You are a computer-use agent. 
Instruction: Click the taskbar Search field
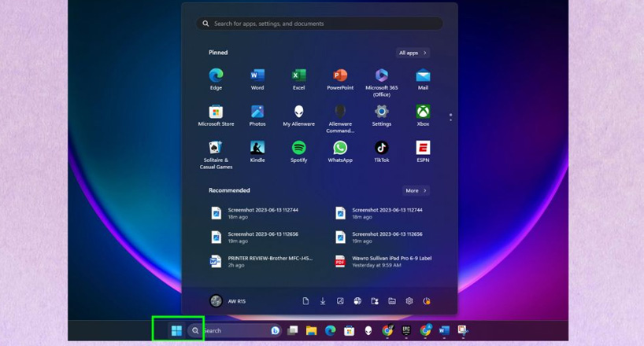point(235,330)
